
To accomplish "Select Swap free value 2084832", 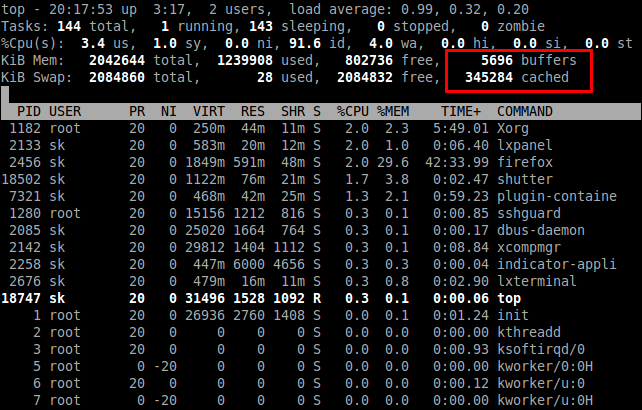I will (365, 77).
